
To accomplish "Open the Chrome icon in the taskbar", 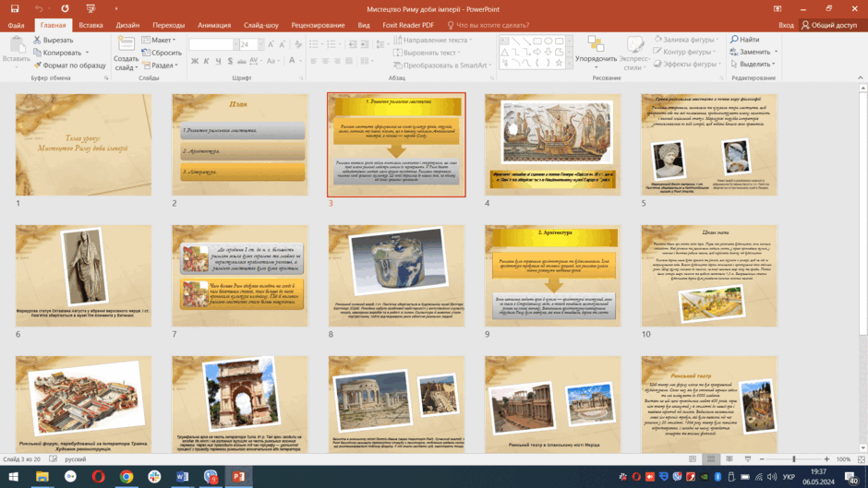I will [x=127, y=476].
